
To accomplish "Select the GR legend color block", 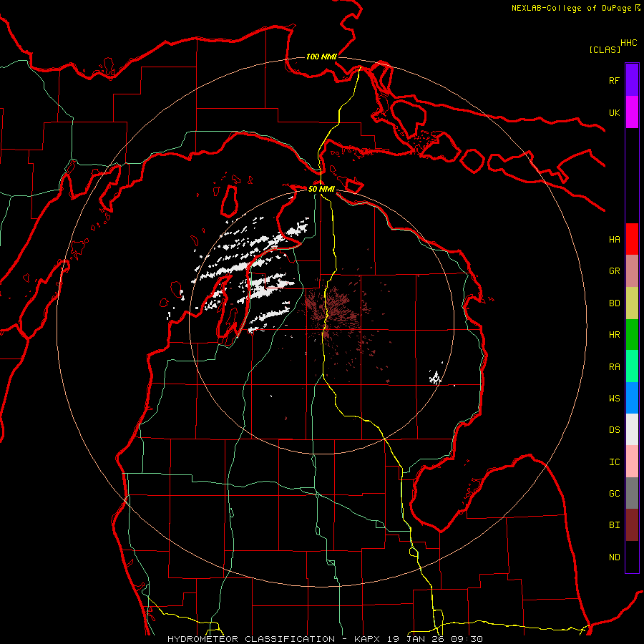I will click(x=632, y=271).
